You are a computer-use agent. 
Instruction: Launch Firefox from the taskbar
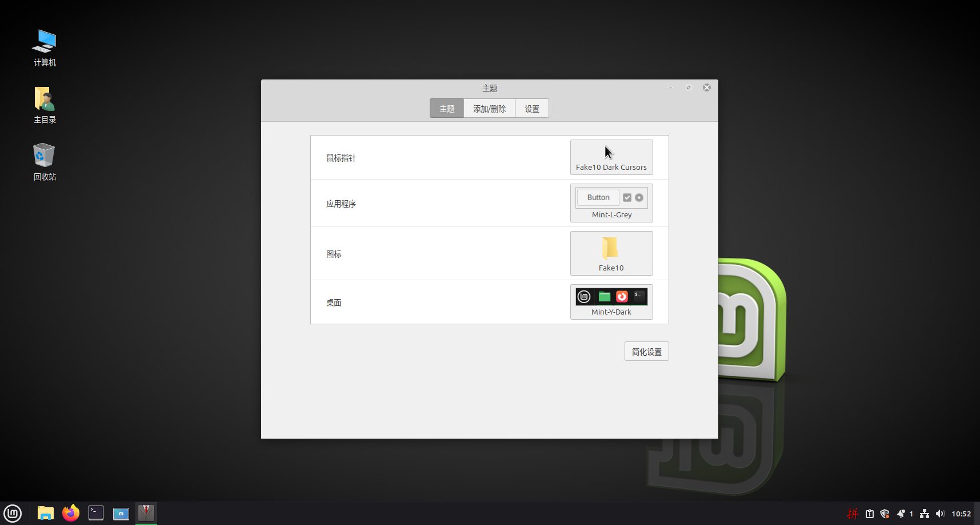coord(70,513)
